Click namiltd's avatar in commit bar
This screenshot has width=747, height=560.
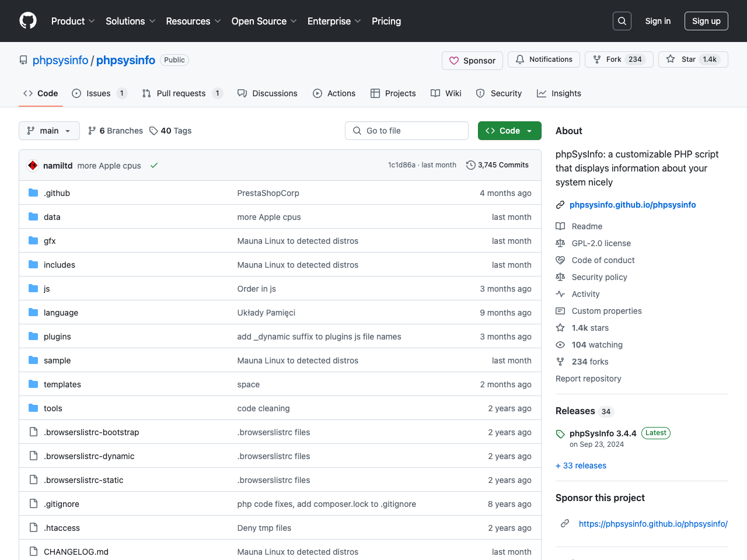[33, 166]
